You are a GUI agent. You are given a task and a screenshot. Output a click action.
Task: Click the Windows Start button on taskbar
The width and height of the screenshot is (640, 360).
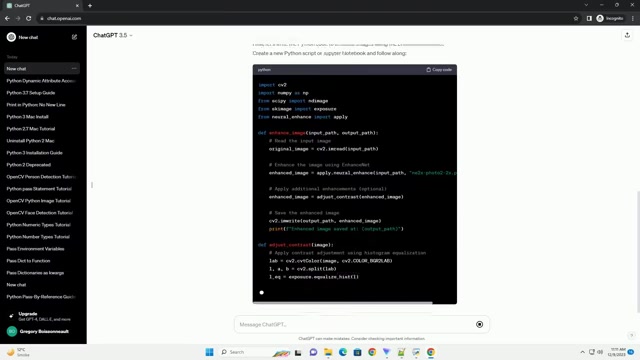point(209,352)
